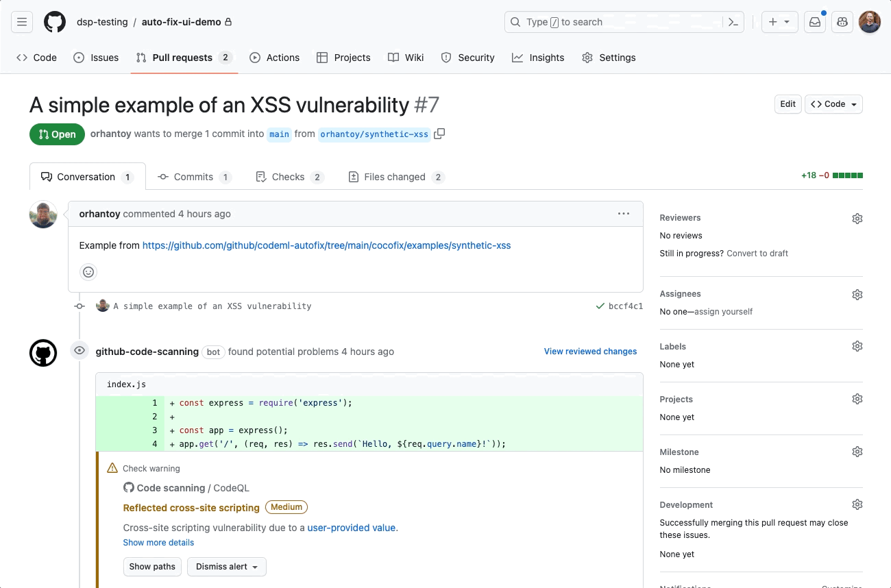Open the user-provided value link
891x588 pixels.
click(x=351, y=528)
